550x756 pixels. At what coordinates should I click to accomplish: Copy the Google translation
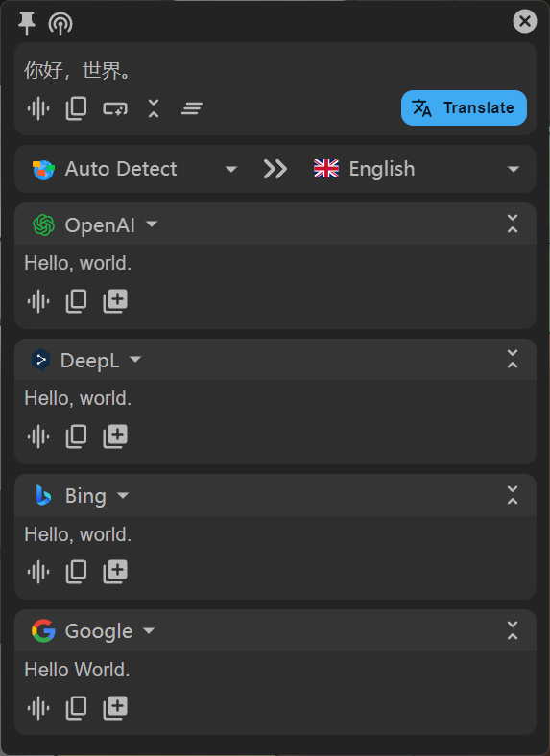76,708
